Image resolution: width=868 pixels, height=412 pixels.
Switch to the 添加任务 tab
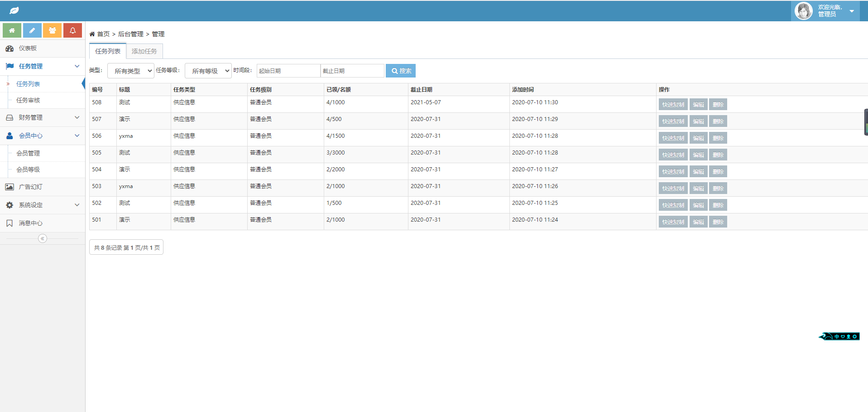click(x=144, y=51)
